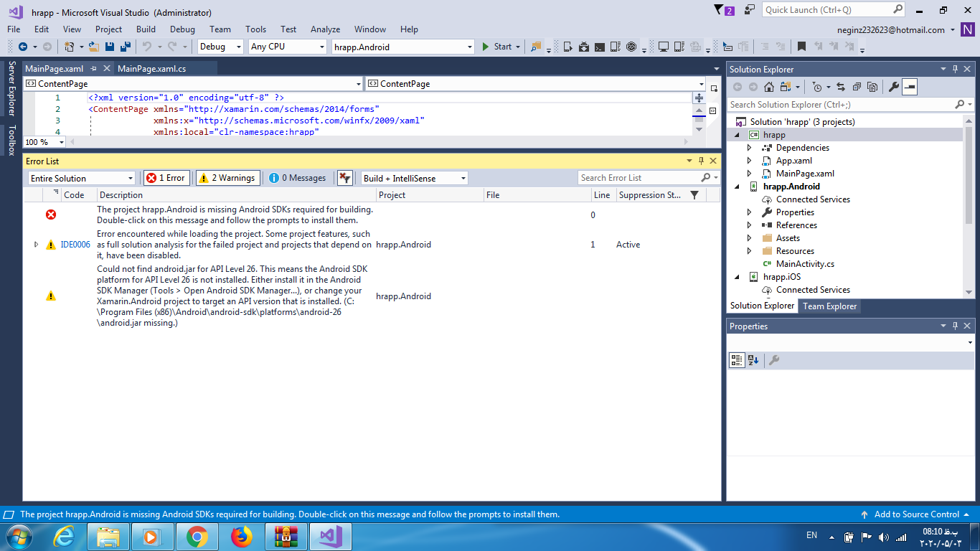Toggle the bookmark toolbar icon

pos(801,47)
